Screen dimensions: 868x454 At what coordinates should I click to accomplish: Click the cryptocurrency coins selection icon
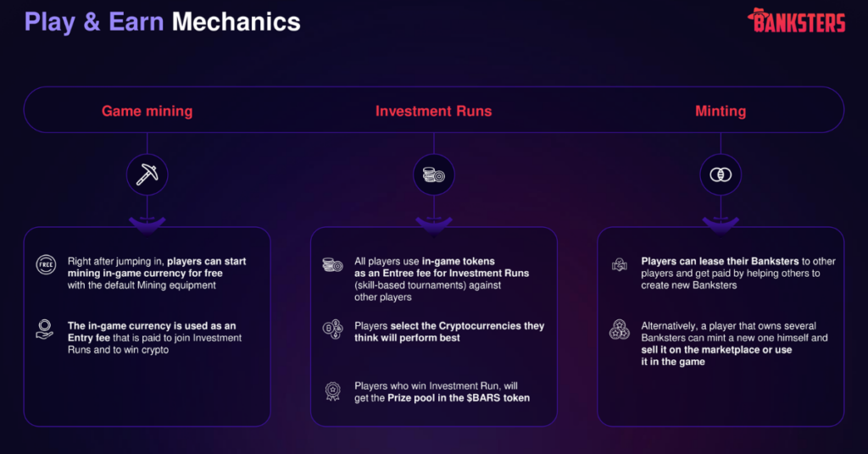click(x=332, y=329)
